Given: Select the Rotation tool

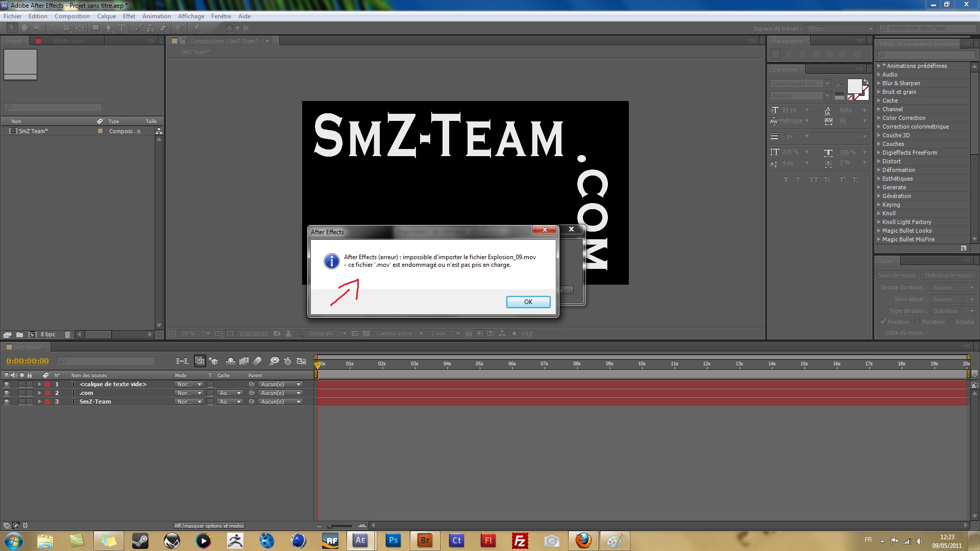Looking at the screenshot, I should [55, 28].
